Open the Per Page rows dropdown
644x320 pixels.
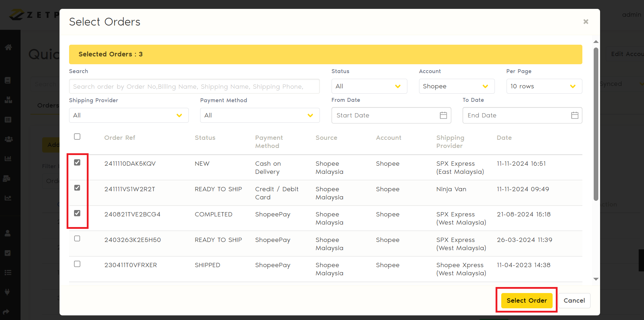(x=544, y=86)
